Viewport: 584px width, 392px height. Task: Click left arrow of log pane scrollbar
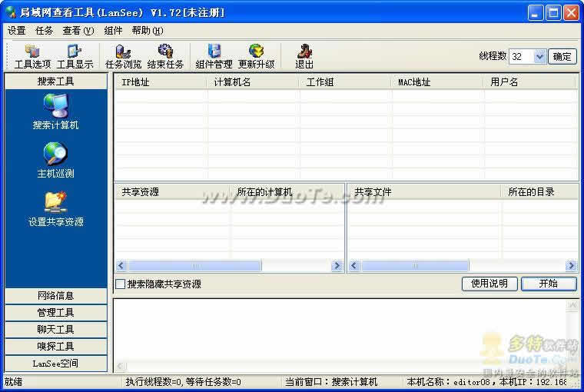(x=121, y=367)
